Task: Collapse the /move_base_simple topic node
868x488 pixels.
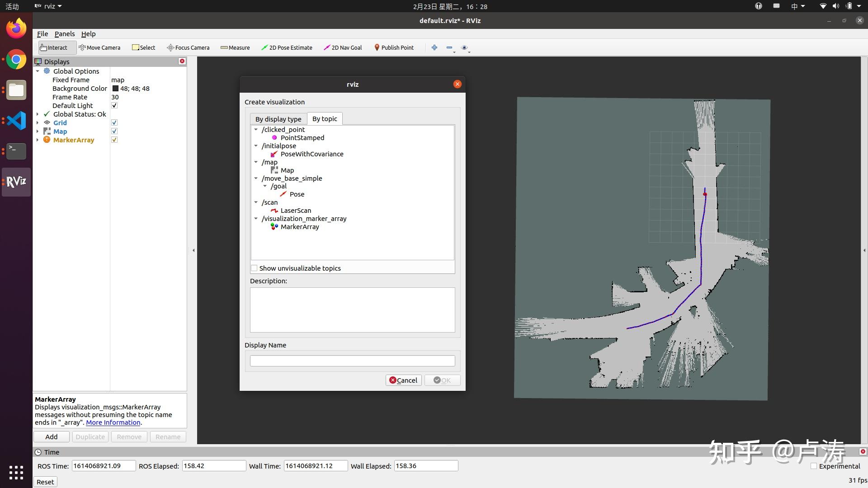Action: (256, 178)
